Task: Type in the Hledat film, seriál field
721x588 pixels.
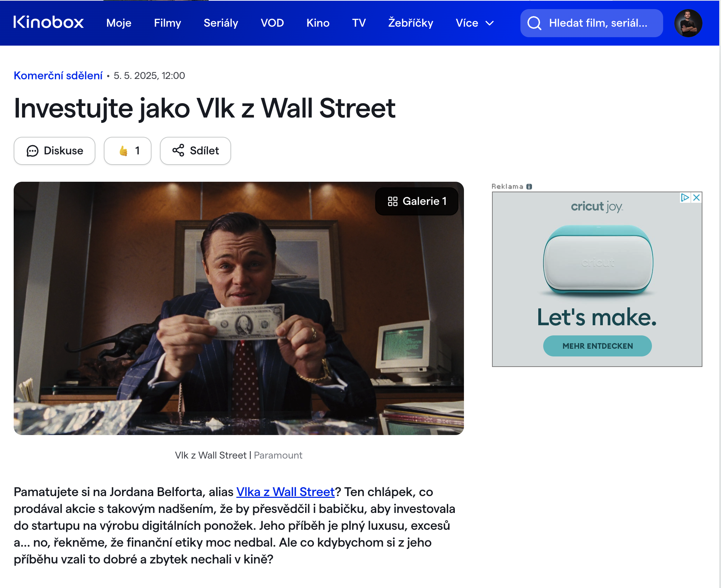Action: [x=598, y=23]
